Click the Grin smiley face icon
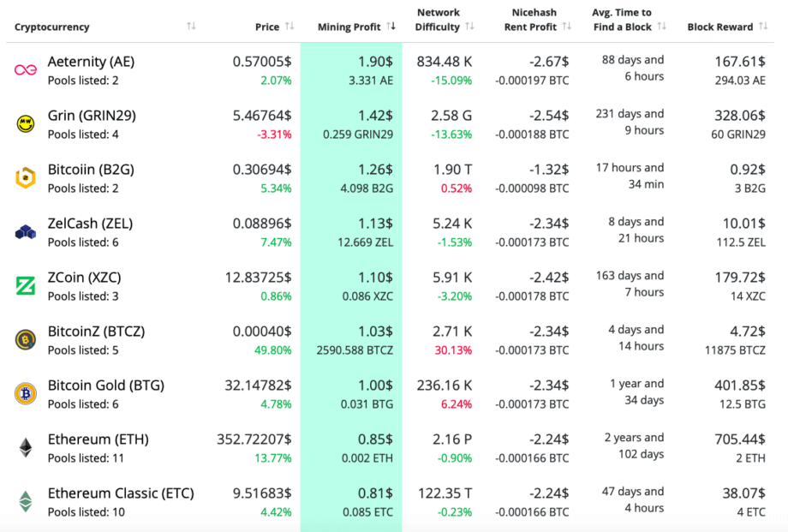 26,124
